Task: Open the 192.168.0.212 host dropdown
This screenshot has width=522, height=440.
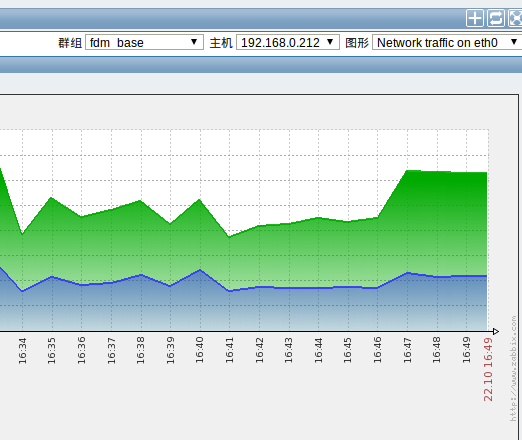Action: pos(288,42)
